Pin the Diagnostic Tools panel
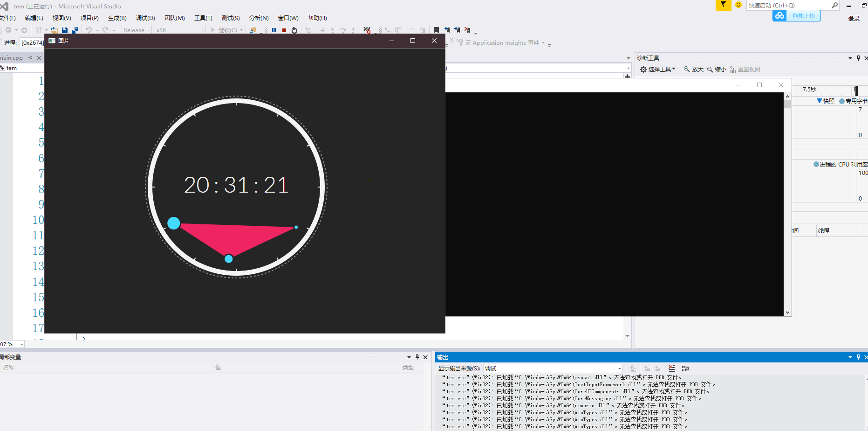 (x=858, y=58)
